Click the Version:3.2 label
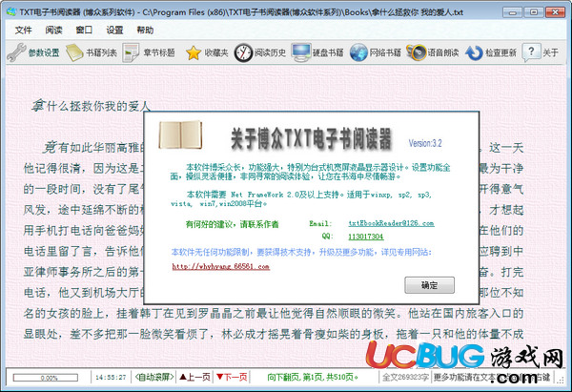 pos(425,143)
